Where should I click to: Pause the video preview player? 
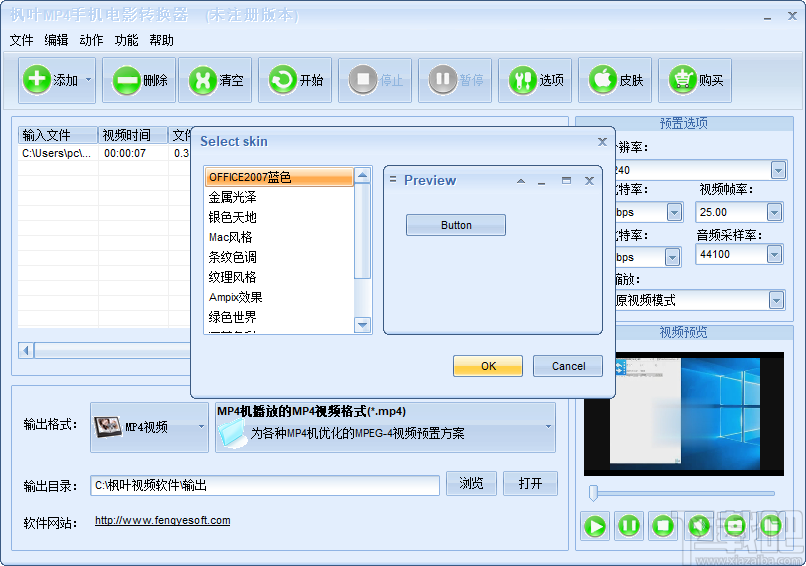629,526
